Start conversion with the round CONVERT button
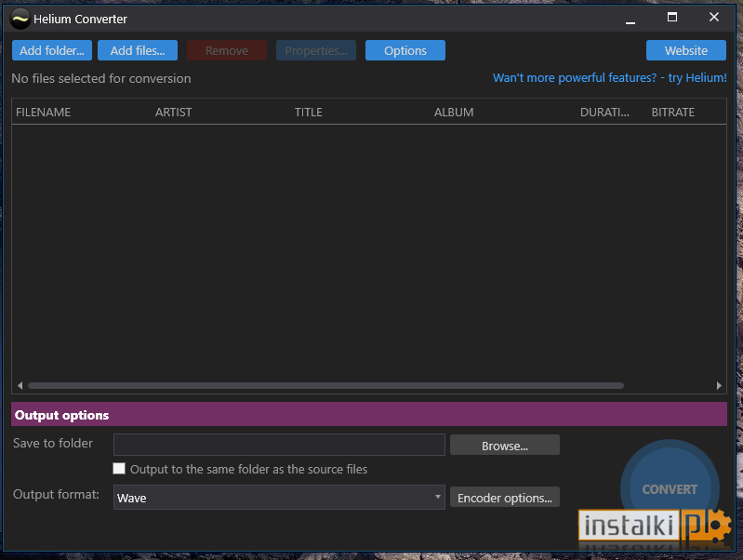The height and width of the screenshot is (560, 743). (x=670, y=489)
